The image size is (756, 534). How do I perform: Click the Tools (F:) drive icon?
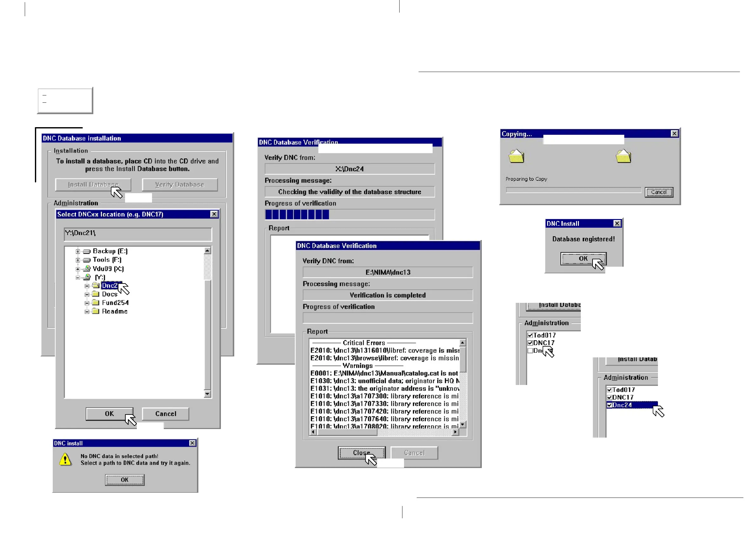(87, 260)
